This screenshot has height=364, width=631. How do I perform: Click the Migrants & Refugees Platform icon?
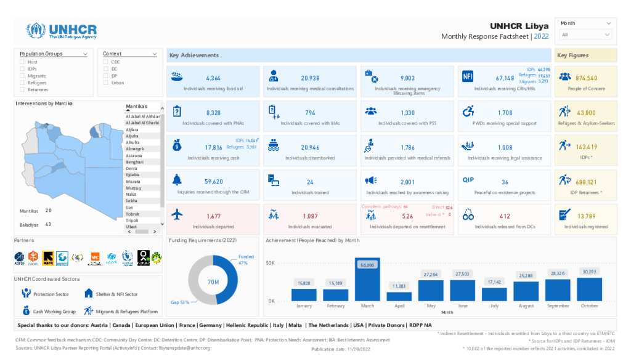[x=89, y=310]
